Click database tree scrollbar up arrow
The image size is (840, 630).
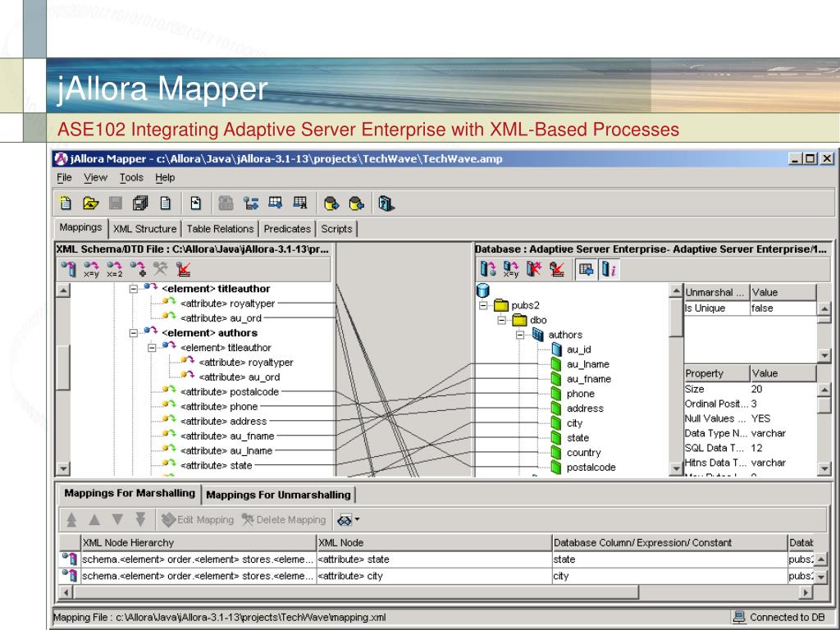(x=676, y=291)
